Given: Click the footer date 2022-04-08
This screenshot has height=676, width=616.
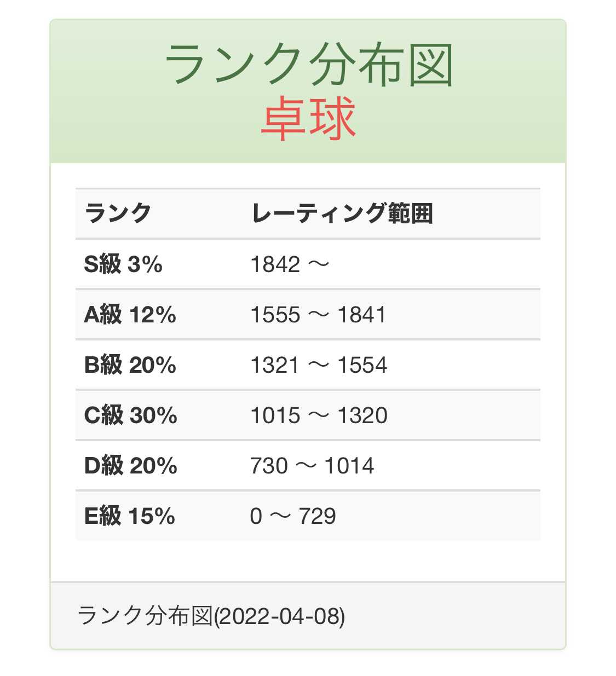Looking at the screenshot, I should 279,616.
